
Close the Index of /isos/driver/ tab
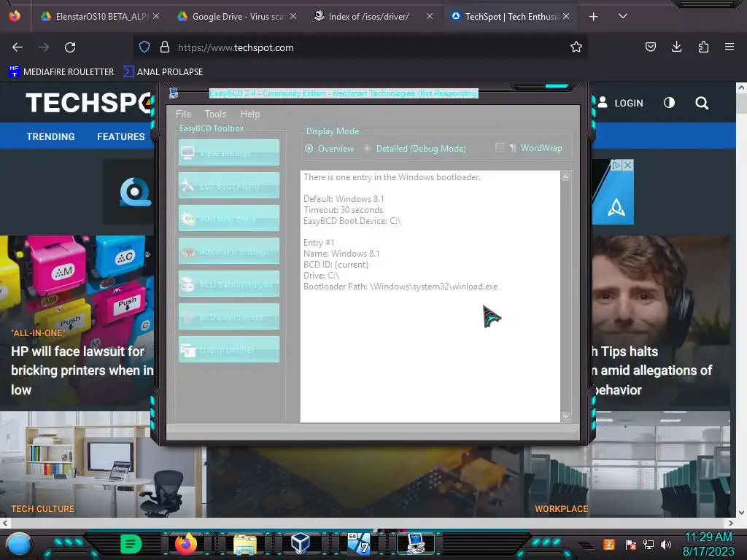[430, 16]
